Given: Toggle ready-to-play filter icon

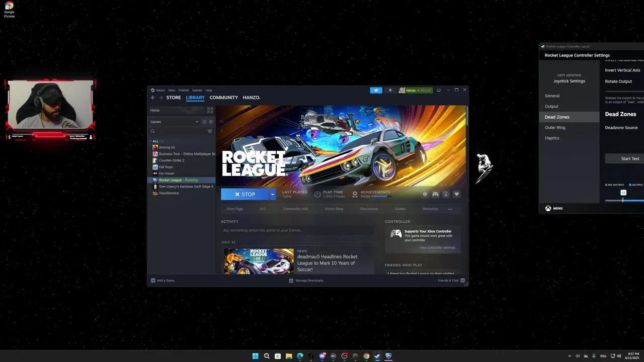Looking at the screenshot, I should click(211, 122).
